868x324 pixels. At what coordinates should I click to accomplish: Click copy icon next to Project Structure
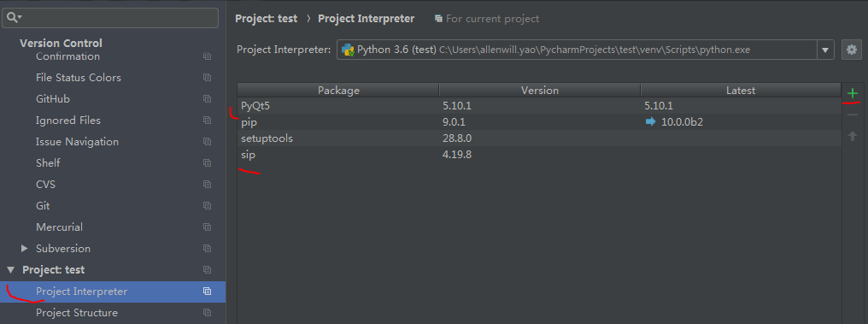[207, 313]
